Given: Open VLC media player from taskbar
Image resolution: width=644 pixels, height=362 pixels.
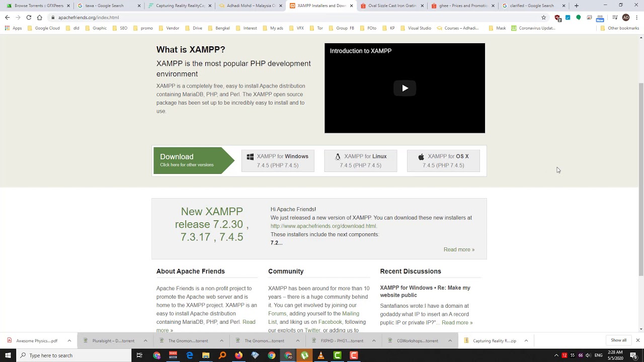Looking at the screenshot, I should point(321,355).
